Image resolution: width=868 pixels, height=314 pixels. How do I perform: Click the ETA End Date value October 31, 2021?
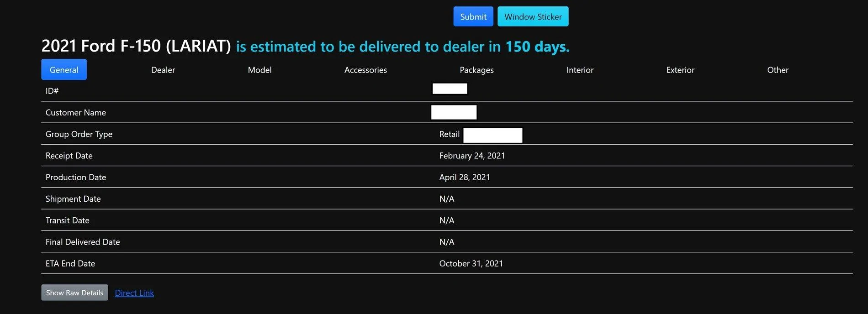[471, 263]
